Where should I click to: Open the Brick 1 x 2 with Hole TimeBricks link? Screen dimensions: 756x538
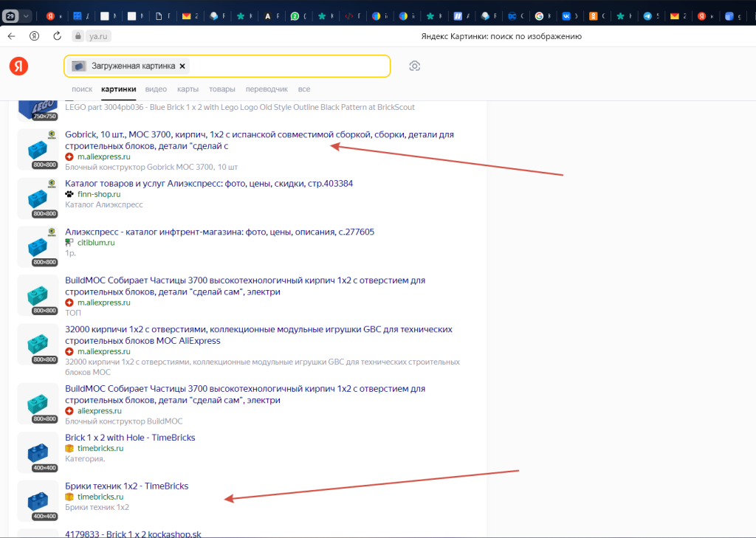130,437
